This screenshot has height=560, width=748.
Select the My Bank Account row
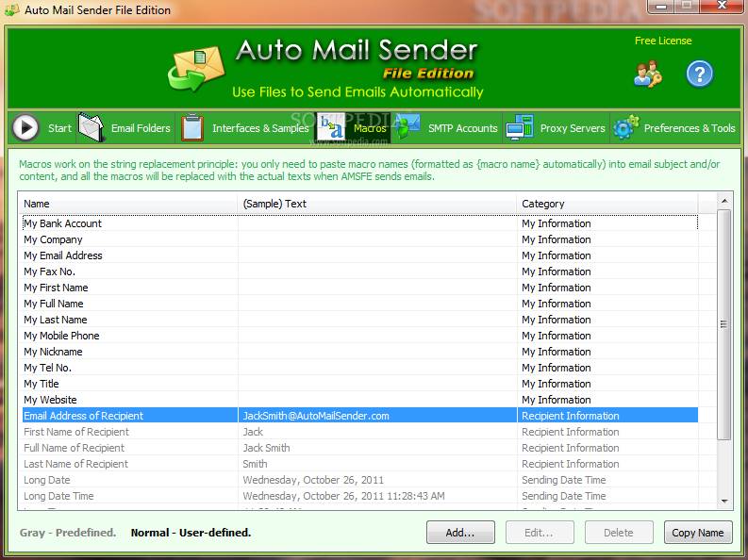[x=360, y=223]
